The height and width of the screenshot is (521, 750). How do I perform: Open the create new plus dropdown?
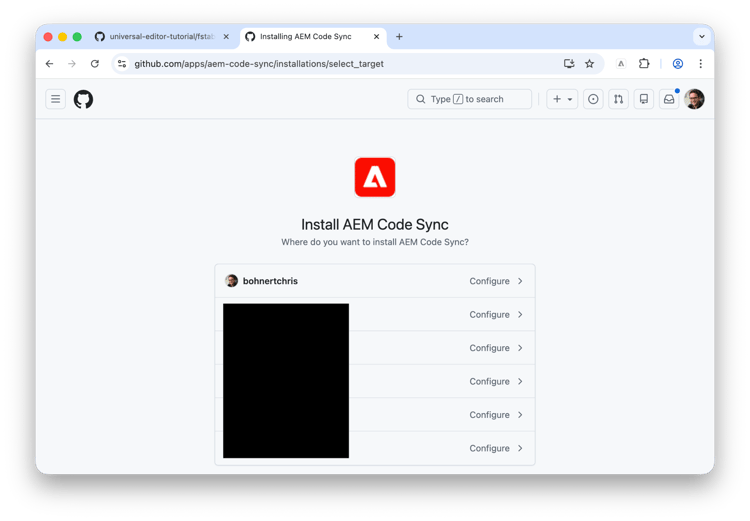pos(562,99)
